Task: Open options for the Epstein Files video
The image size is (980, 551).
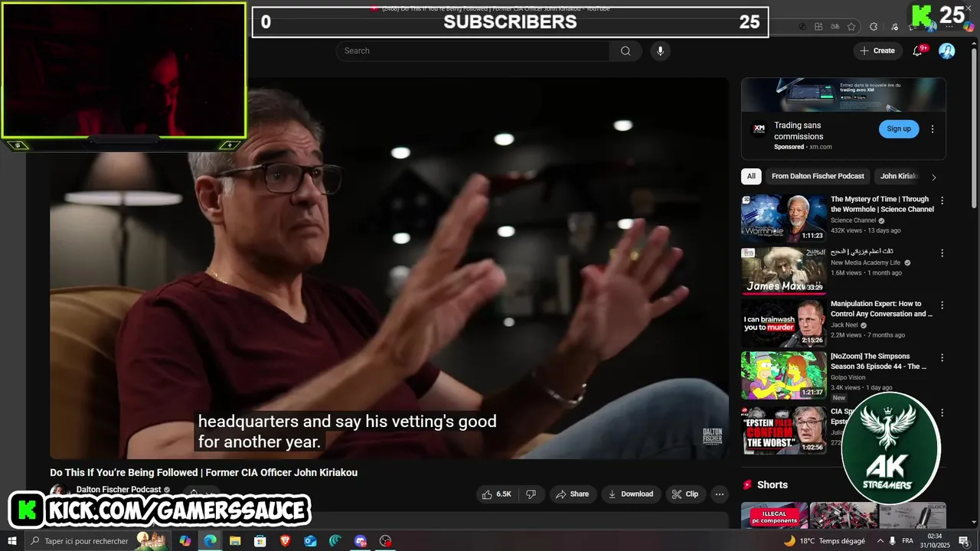Action: (x=942, y=412)
